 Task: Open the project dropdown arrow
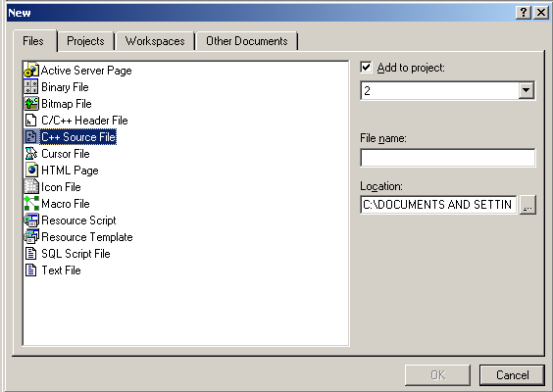coord(526,90)
